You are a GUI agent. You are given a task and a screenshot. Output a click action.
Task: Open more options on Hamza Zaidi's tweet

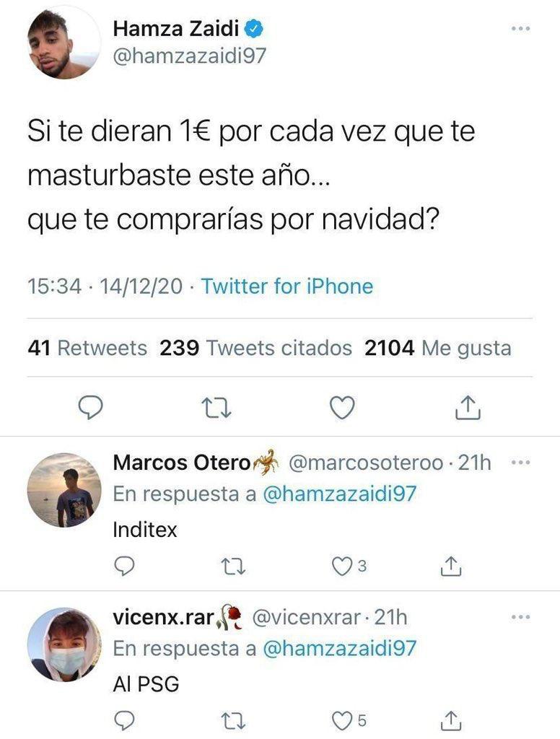(521, 29)
